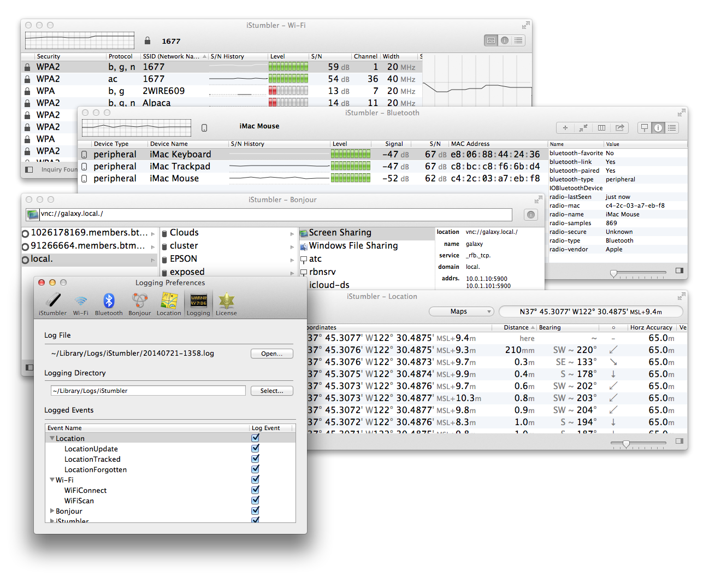Uncheck Log Event for WiFiConnect
715x588 pixels.
tap(255, 490)
